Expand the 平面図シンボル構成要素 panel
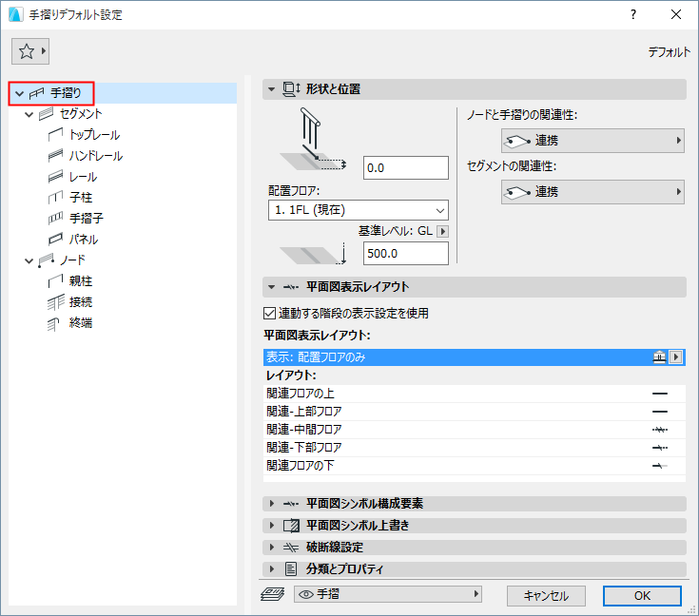The height and width of the screenshot is (616, 699). pyautogui.click(x=271, y=504)
